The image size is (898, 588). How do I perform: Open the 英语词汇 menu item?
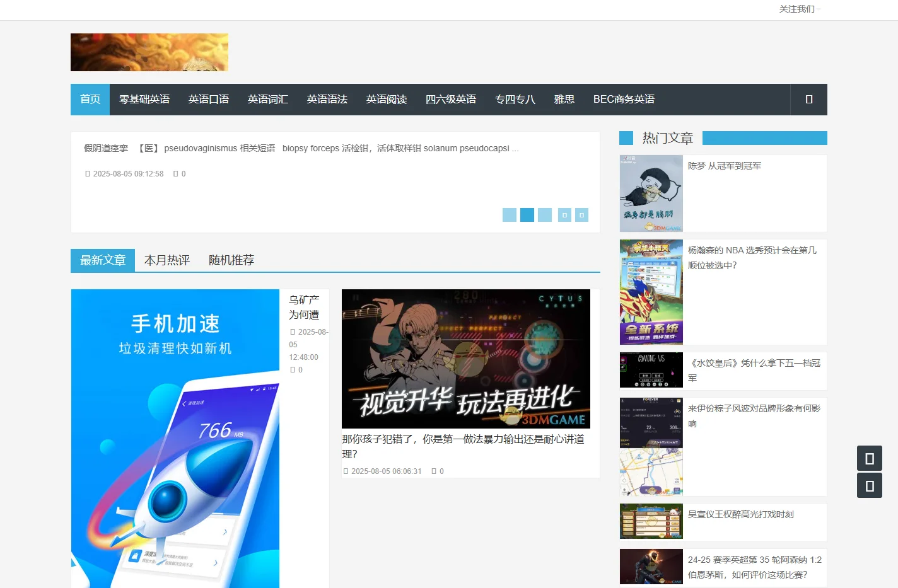268,100
